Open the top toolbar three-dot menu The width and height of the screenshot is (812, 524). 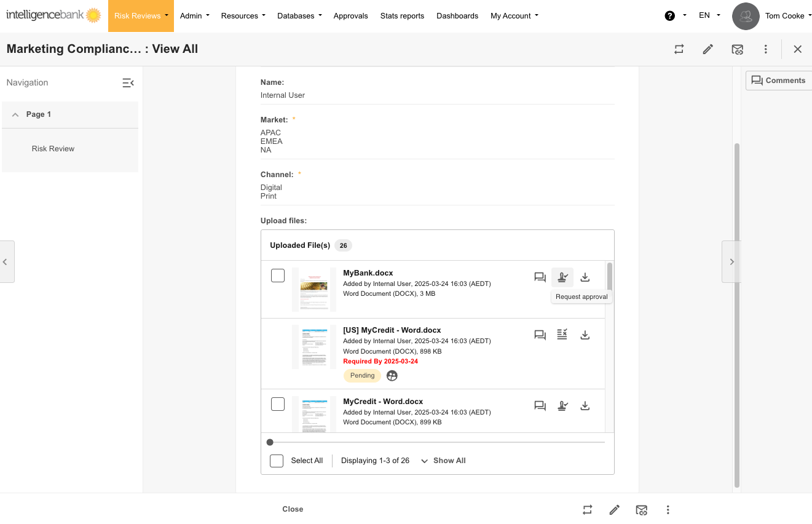(x=766, y=49)
